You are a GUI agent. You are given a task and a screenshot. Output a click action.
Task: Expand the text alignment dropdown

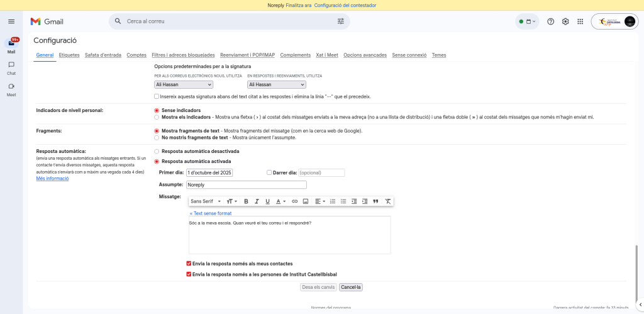point(320,201)
